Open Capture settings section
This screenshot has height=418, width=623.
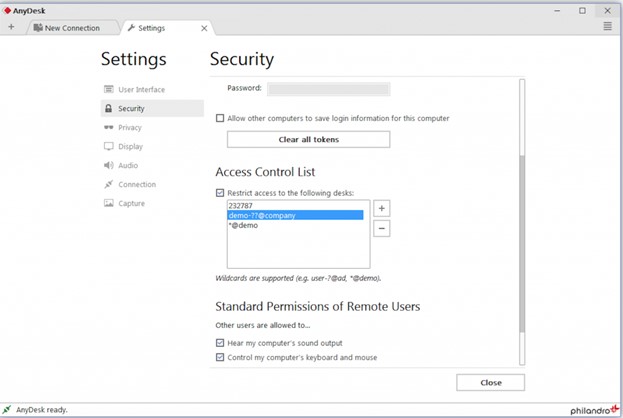(x=152, y=203)
